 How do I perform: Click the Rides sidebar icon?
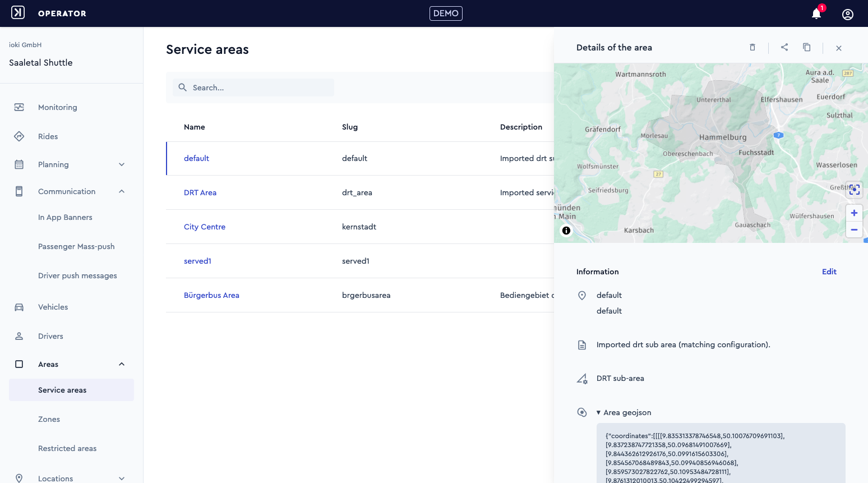19,136
